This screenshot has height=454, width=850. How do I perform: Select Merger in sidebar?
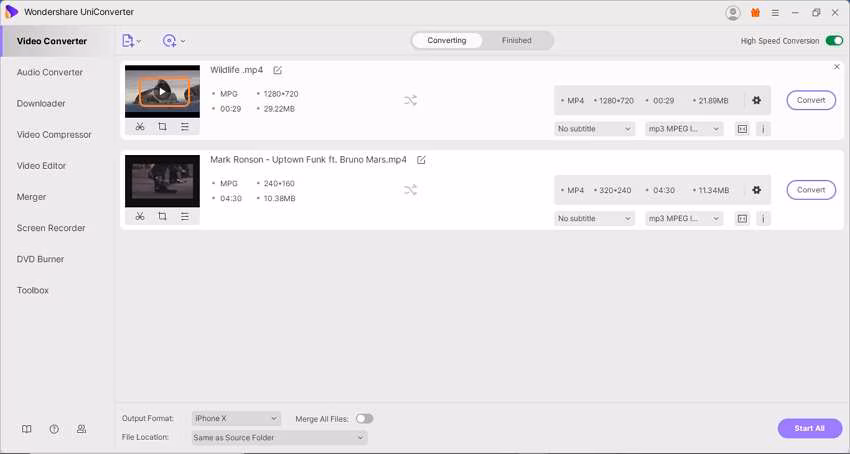[31, 197]
